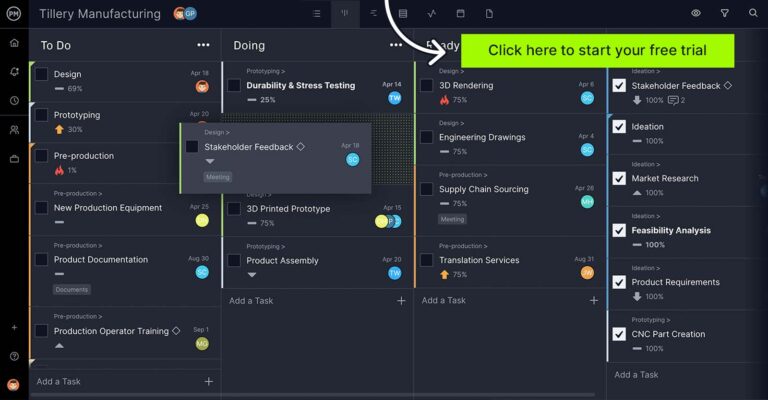Screen dimensions: 768x400
Task: Open the Home icon in left sidebar
Action: (x=14, y=43)
